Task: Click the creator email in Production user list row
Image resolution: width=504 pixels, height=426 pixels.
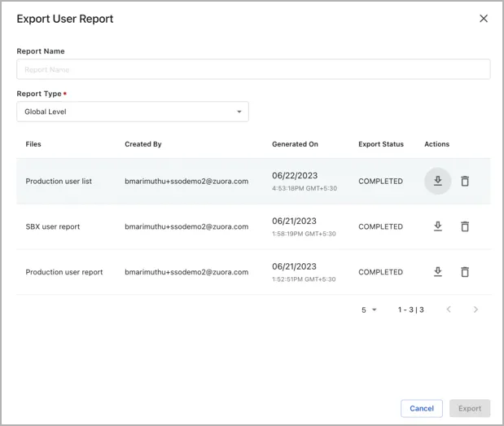Action: [x=186, y=181]
